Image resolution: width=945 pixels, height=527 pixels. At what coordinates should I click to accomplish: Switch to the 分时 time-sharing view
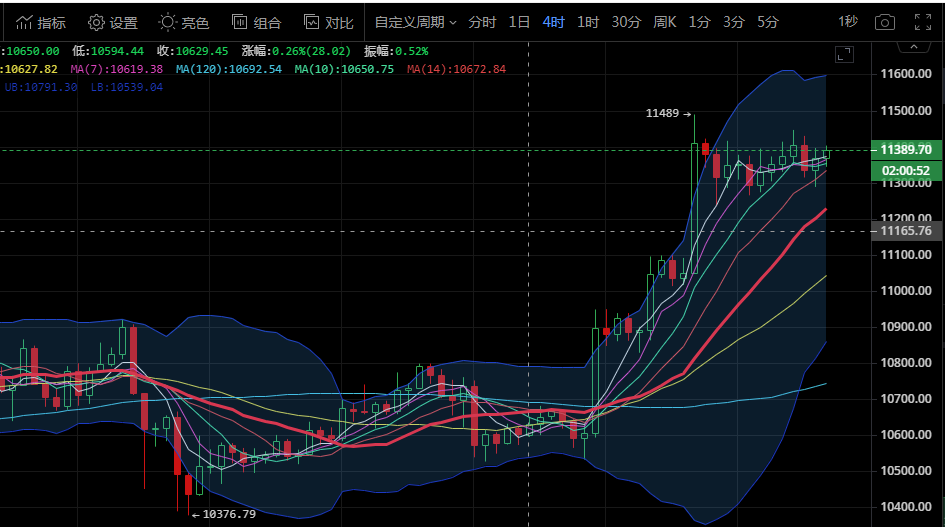(481, 22)
